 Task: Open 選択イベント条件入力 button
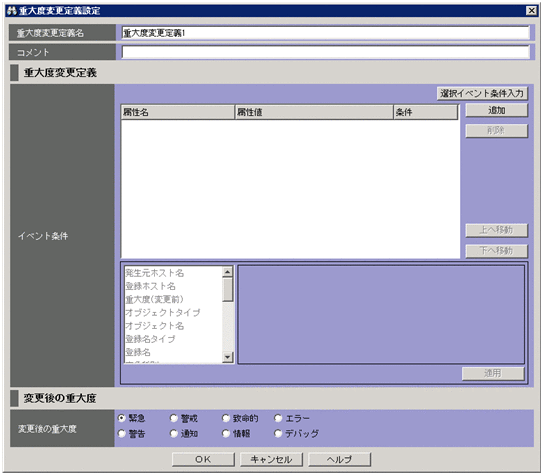click(x=482, y=93)
